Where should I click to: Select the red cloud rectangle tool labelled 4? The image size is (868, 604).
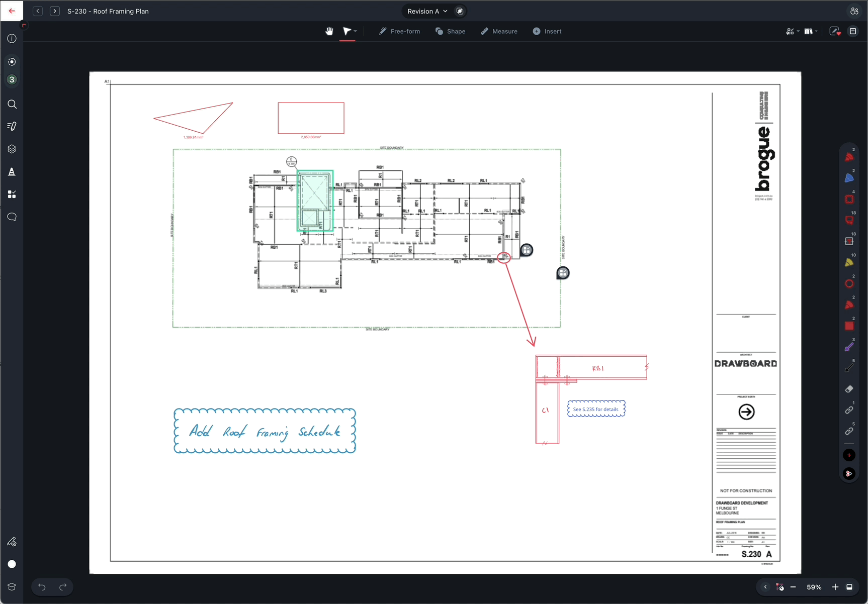(x=849, y=199)
